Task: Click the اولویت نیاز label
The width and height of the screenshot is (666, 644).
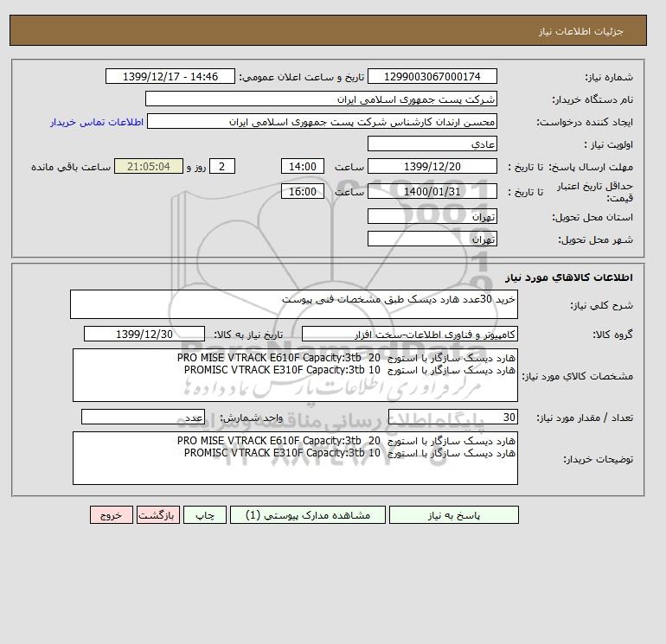Action: [609, 144]
